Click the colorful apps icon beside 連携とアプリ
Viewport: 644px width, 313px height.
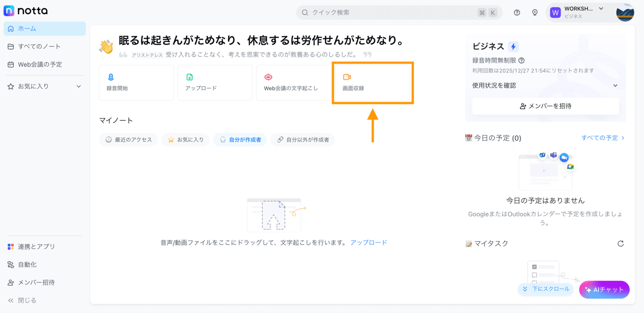pyautogui.click(x=11, y=247)
